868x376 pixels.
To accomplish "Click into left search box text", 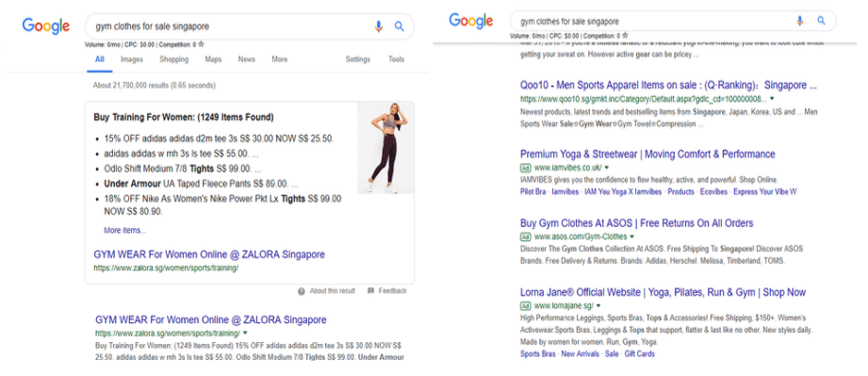I will [153, 26].
